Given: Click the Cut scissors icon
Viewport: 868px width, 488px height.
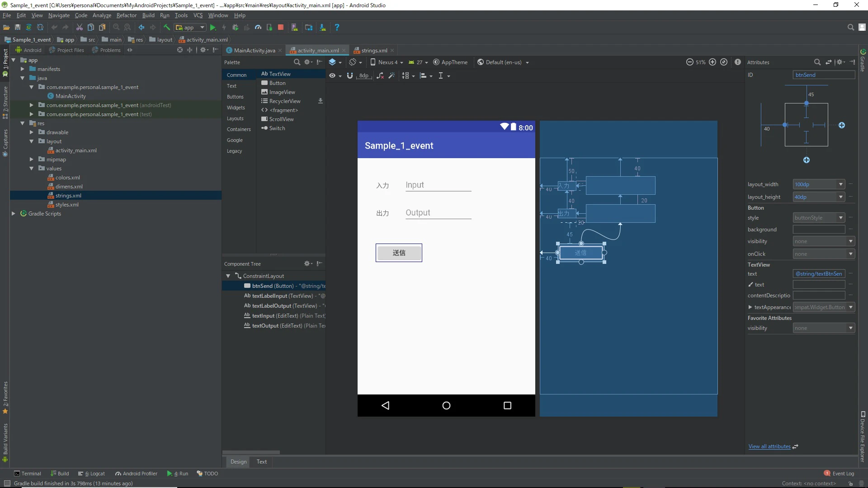Looking at the screenshot, I should pyautogui.click(x=80, y=28).
